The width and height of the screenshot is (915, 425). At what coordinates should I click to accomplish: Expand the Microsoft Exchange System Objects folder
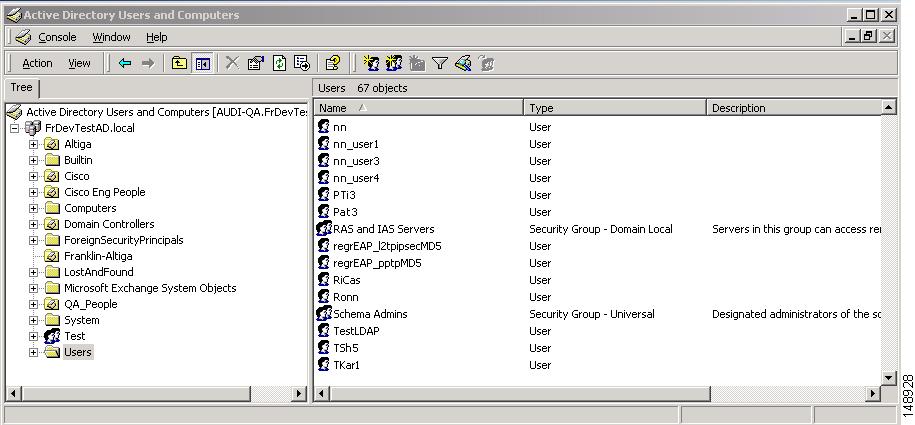click(x=33, y=288)
